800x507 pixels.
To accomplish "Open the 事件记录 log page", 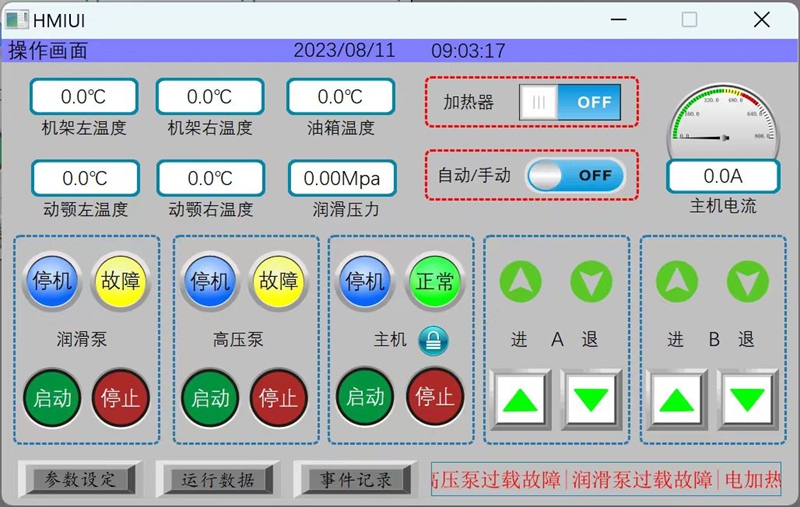I will point(356,479).
